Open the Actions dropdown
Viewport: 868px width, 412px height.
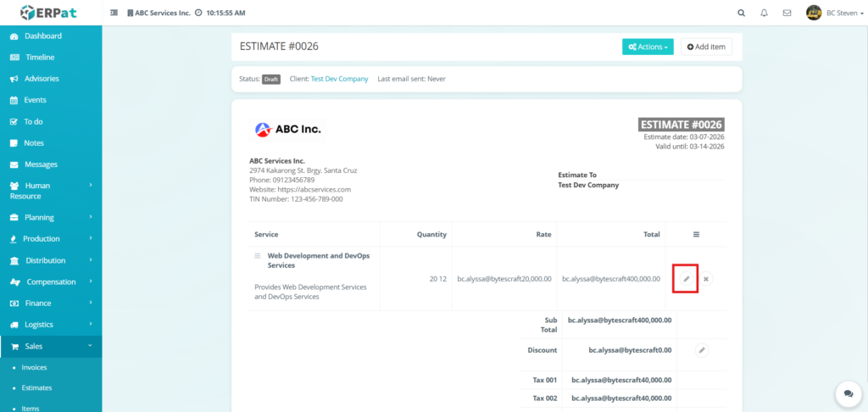click(648, 47)
